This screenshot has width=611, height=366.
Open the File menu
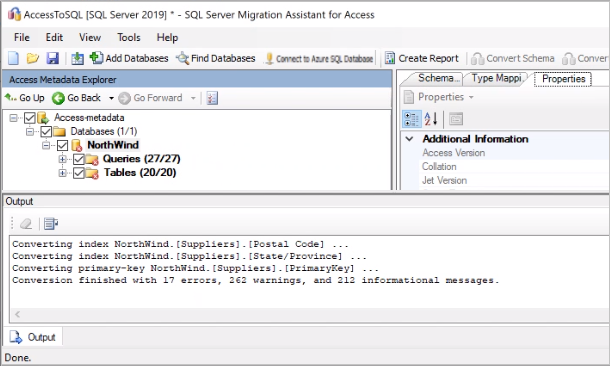point(22,37)
